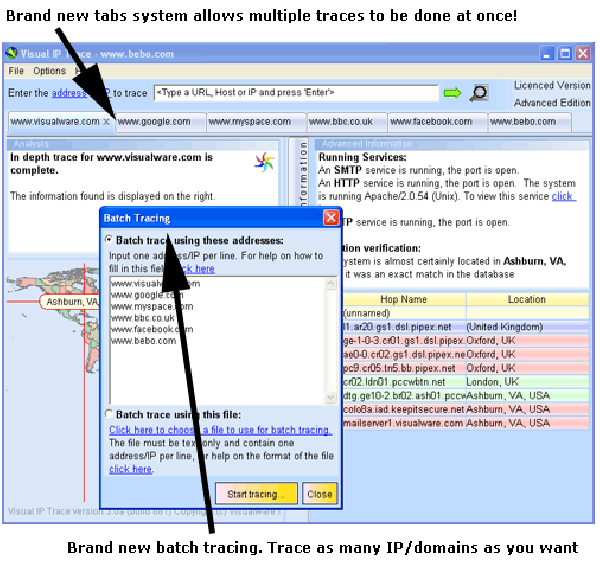Screen dimensions: 600x564
Task: Click the address link beside Enter the
Action: pos(69,93)
